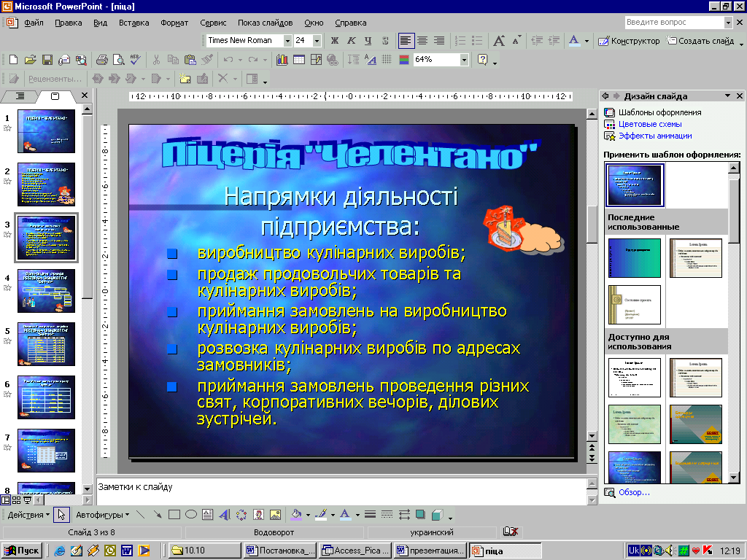The image size is (747, 560).
Task: Select the Line drawing tool
Action: click(x=141, y=515)
